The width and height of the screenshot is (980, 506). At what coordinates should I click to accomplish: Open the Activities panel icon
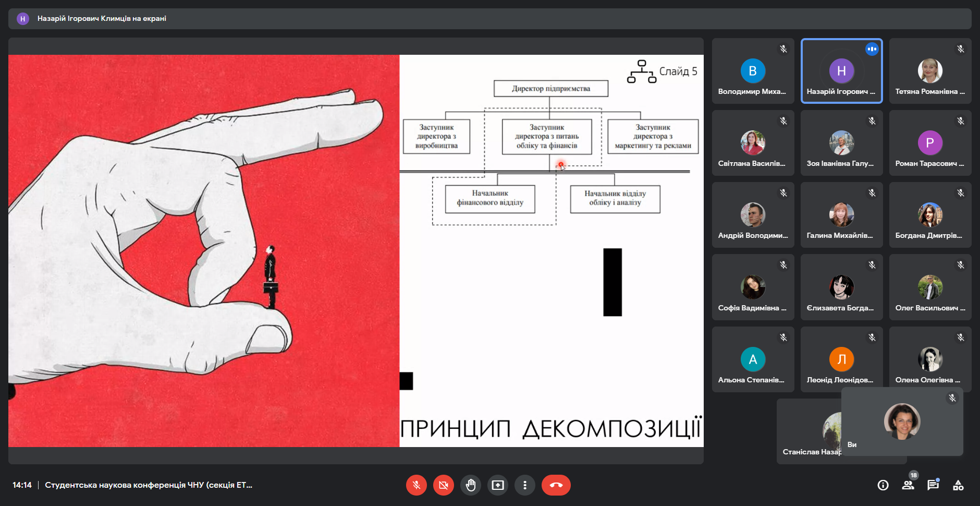click(958, 485)
